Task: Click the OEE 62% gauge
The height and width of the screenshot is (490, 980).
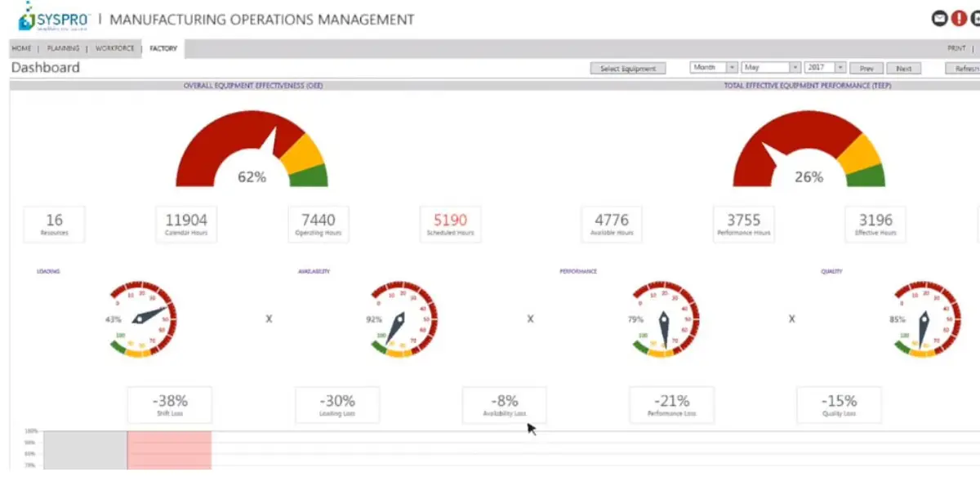Action: tap(252, 149)
